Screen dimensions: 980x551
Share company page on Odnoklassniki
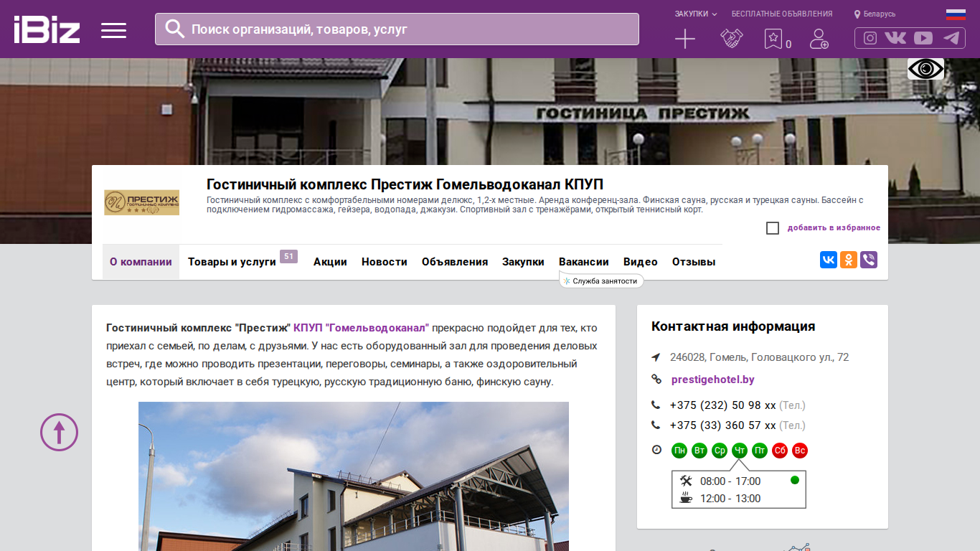coord(849,260)
